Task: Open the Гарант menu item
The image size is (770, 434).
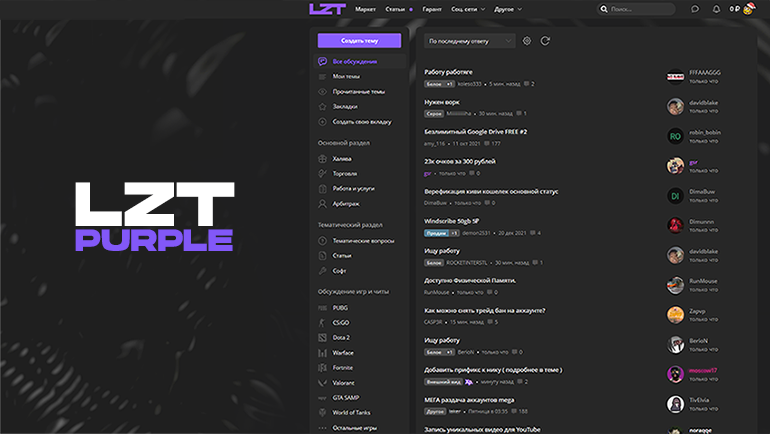Action: point(432,9)
